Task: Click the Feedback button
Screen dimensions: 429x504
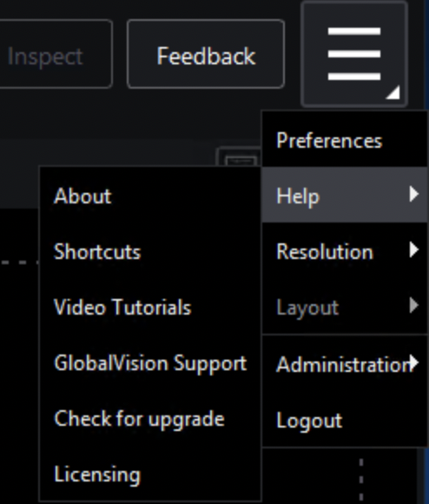Action: click(206, 54)
